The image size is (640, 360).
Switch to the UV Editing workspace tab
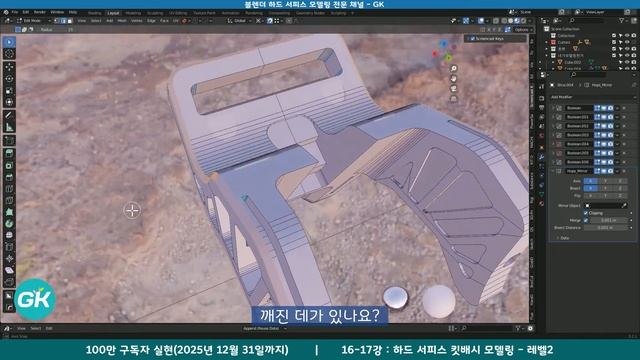(x=178, y=13)
